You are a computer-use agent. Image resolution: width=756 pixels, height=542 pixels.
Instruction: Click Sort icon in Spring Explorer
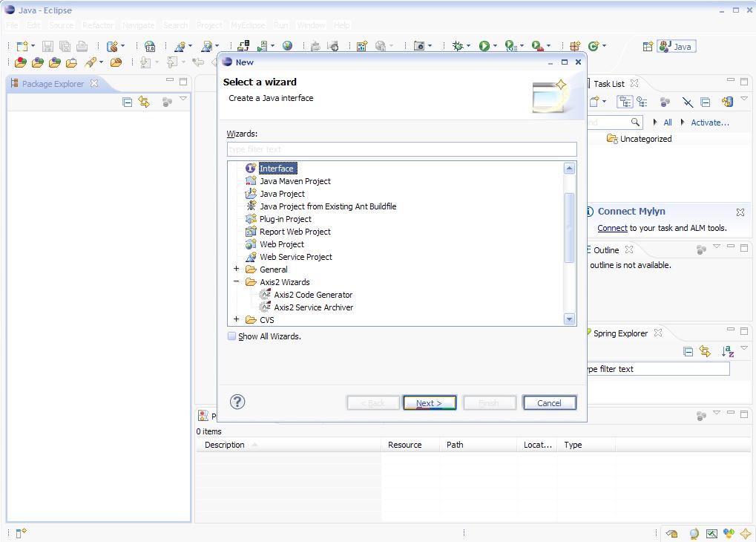[728, 351]
